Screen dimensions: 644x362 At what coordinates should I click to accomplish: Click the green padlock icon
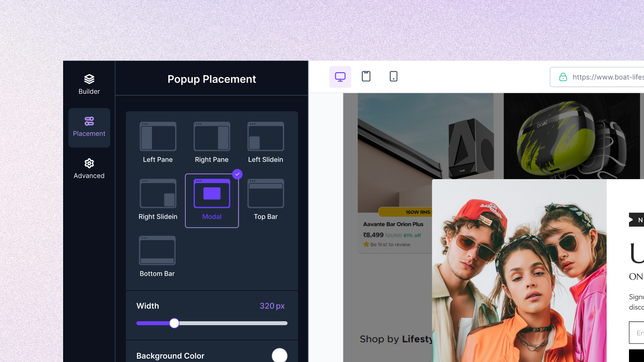pyautogui.click(x=563, y=77)
